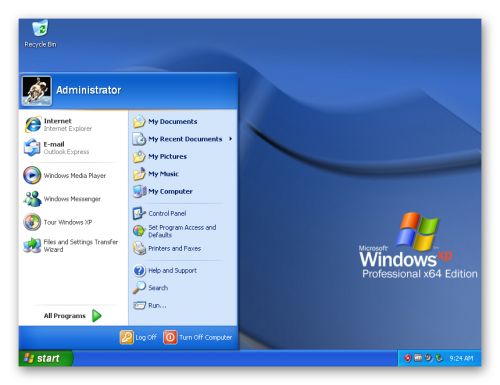This screenshot has height=385, width=500.
Task: Click the Printers and Faxes text
Action: [174, 248]
